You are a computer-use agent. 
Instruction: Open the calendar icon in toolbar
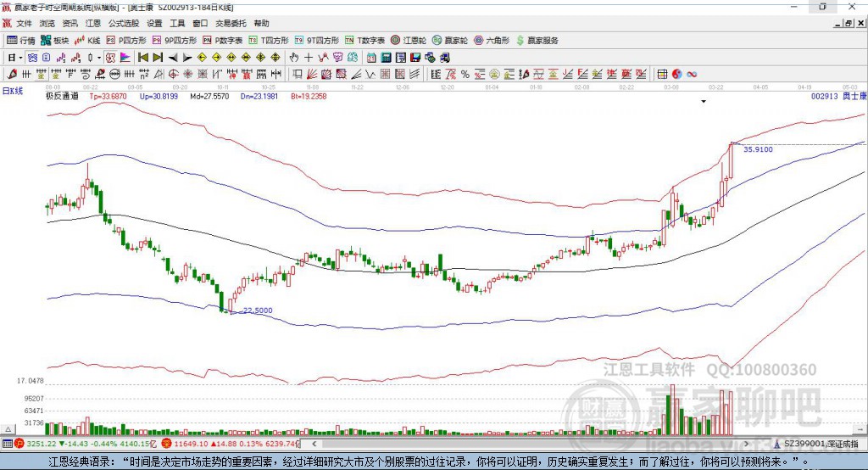point(371,58)
